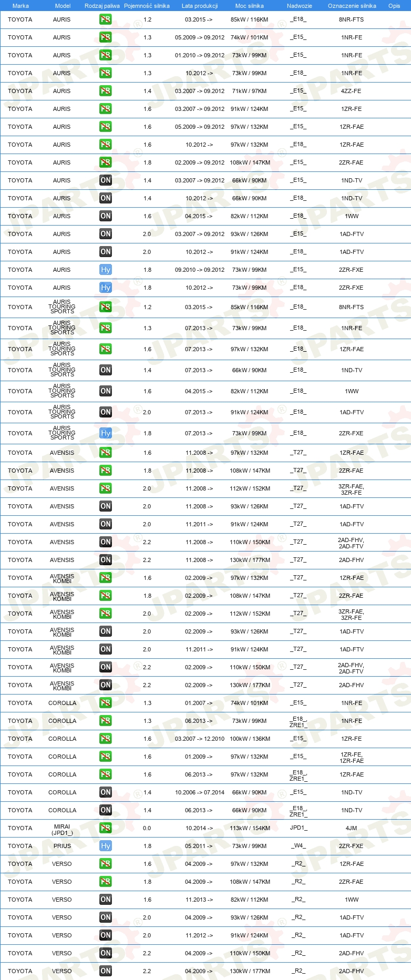The width and height of the screenshot is (411, 980).
Task: Click production range 09.2010 -> 09.2012
Action: [200, 270]
